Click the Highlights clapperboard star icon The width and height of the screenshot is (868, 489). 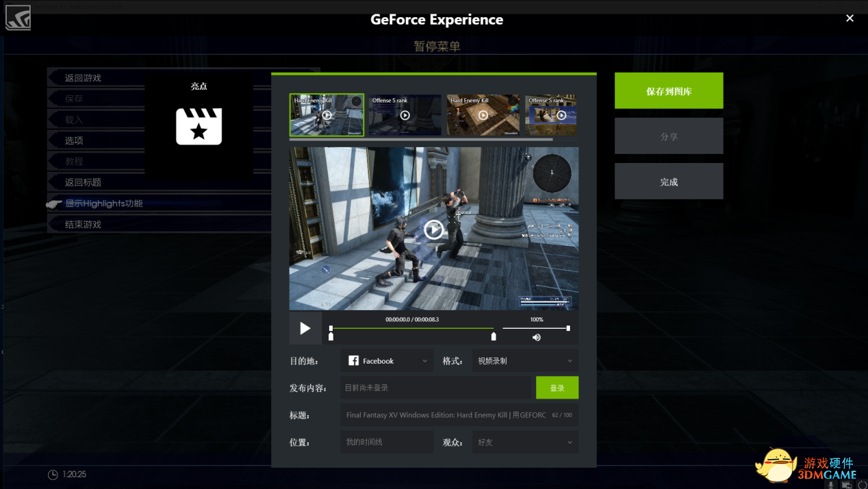click(199, 126)
